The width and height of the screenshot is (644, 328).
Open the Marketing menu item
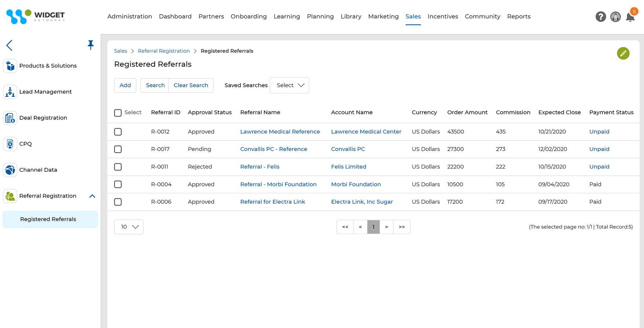tap(383, 16)
